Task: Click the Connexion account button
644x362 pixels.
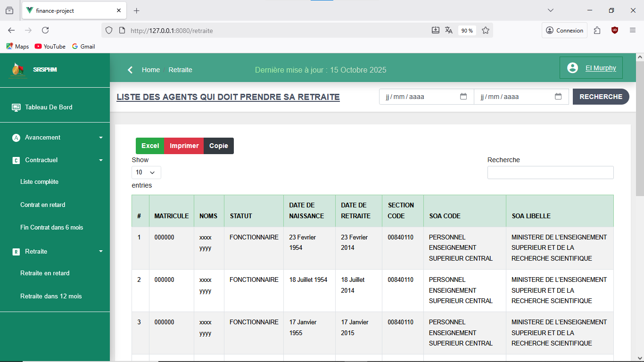Action: pos(565,30)
